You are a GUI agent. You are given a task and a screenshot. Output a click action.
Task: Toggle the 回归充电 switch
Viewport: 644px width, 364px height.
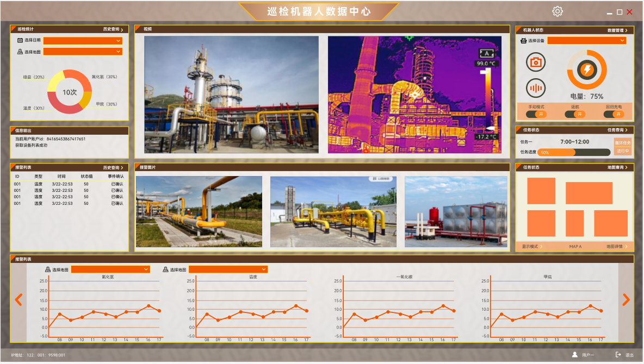point(614,114)
